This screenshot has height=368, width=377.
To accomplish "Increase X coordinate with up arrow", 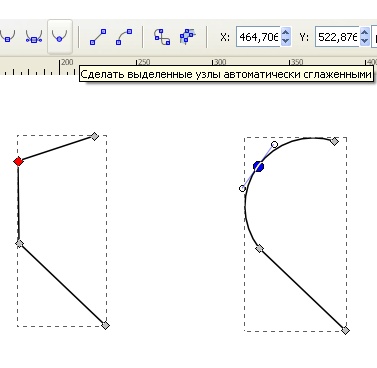I will pos(286,33).
